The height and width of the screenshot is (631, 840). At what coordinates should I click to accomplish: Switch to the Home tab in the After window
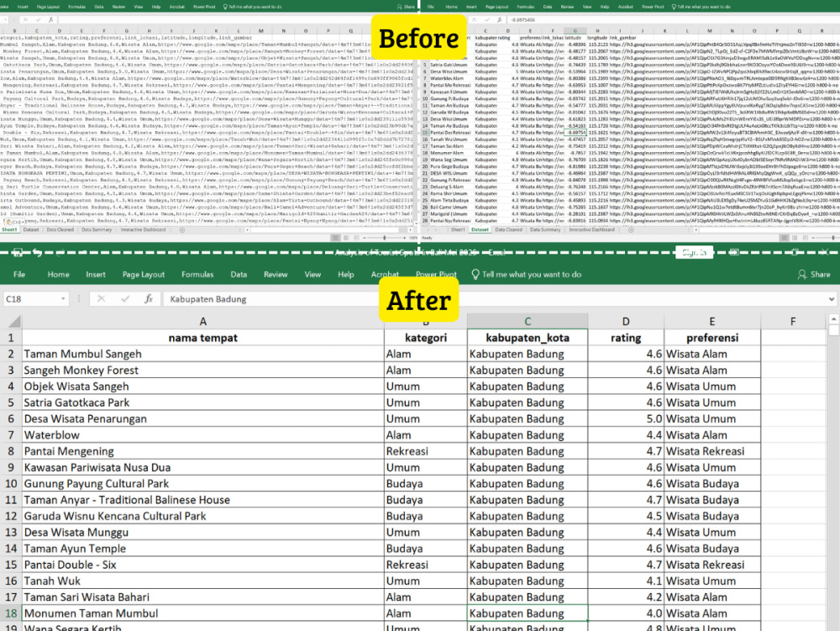59,274
